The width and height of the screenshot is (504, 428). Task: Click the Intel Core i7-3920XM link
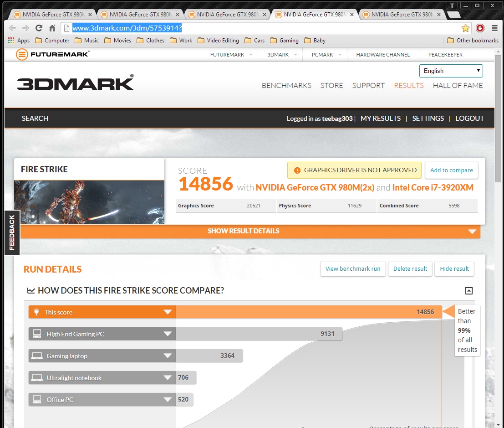pyautogui.click(x=433, y=188)
